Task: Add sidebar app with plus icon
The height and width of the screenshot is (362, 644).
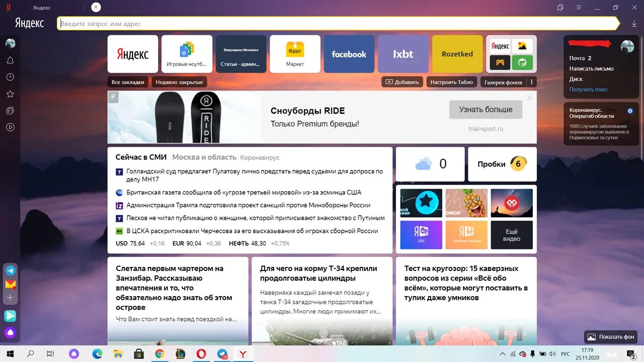Action: click(x=10, y=298)
